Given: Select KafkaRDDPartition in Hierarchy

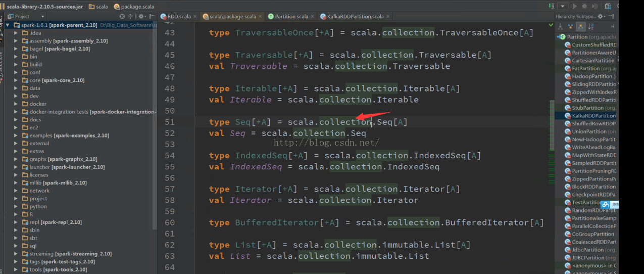Looking at the screenshot, I should tap(590, 116).
